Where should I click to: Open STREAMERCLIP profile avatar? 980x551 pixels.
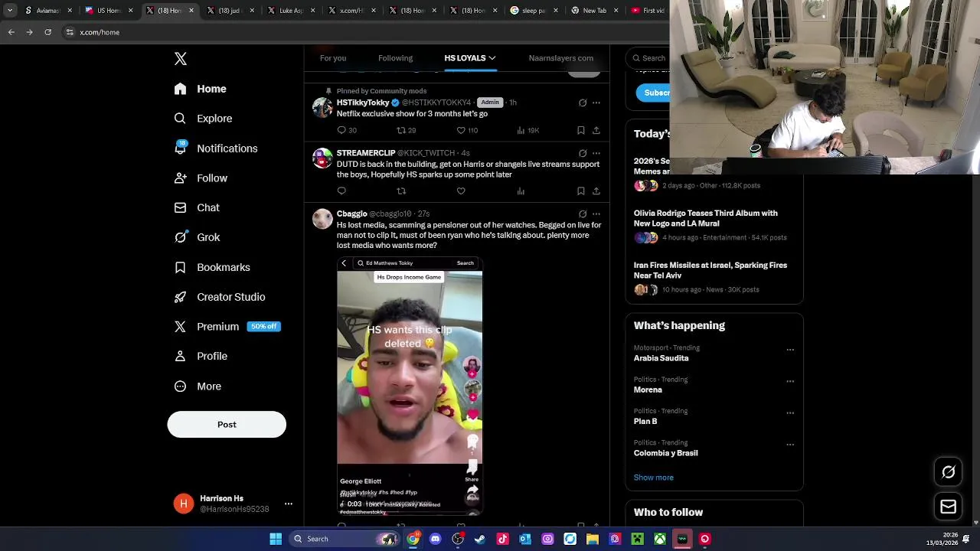[322, 158]
